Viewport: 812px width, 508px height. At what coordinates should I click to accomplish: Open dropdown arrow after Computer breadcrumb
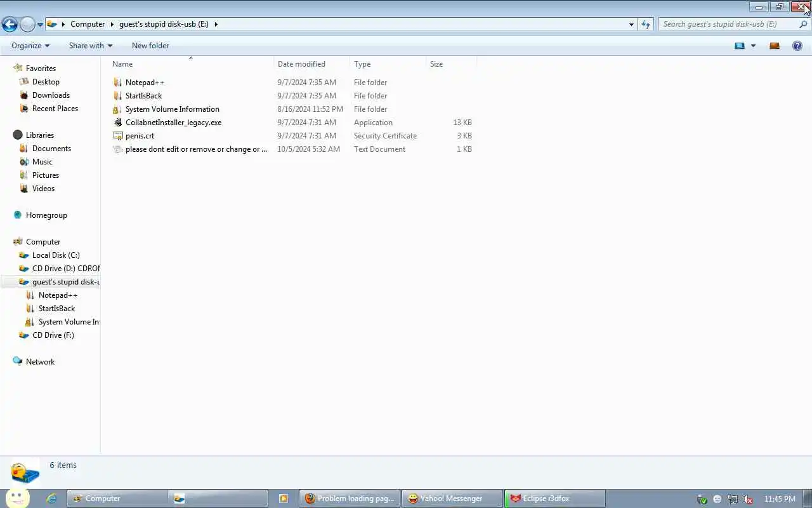click(x=112, y=24)
